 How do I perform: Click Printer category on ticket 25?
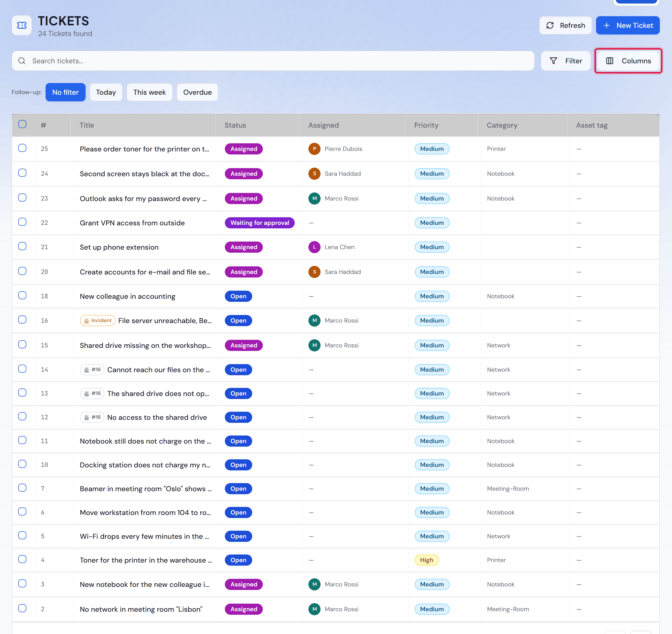496,149
